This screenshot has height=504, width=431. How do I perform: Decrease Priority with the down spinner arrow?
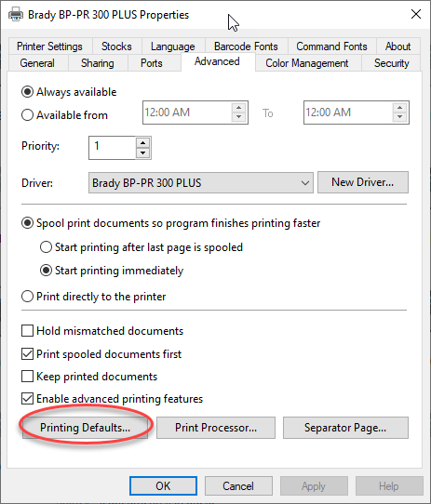pos(143,153)
